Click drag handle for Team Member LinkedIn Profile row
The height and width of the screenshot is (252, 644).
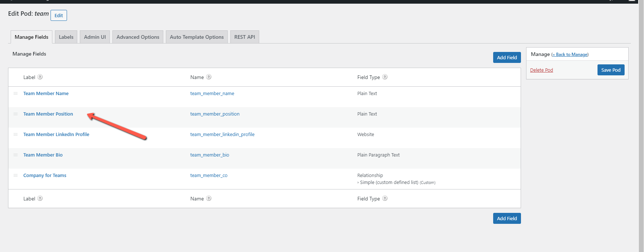coord(16,135)
